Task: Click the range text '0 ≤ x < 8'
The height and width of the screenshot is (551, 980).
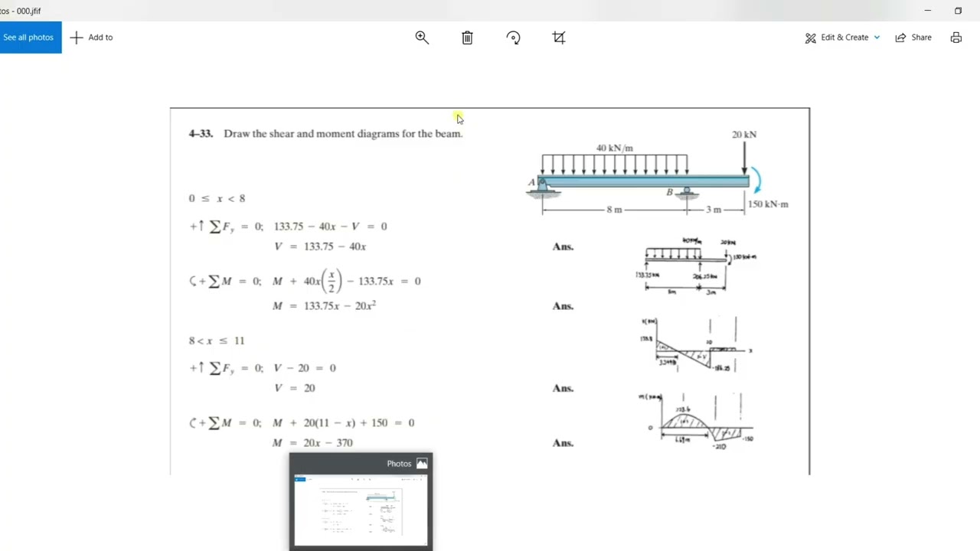Action: pyautogui.click(x=217, y=198)
